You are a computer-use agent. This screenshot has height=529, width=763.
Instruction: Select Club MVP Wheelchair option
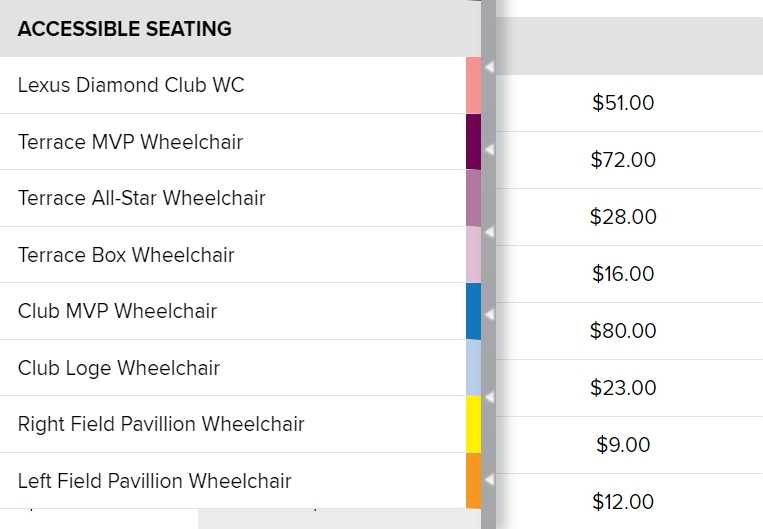(x=117, y=311)
